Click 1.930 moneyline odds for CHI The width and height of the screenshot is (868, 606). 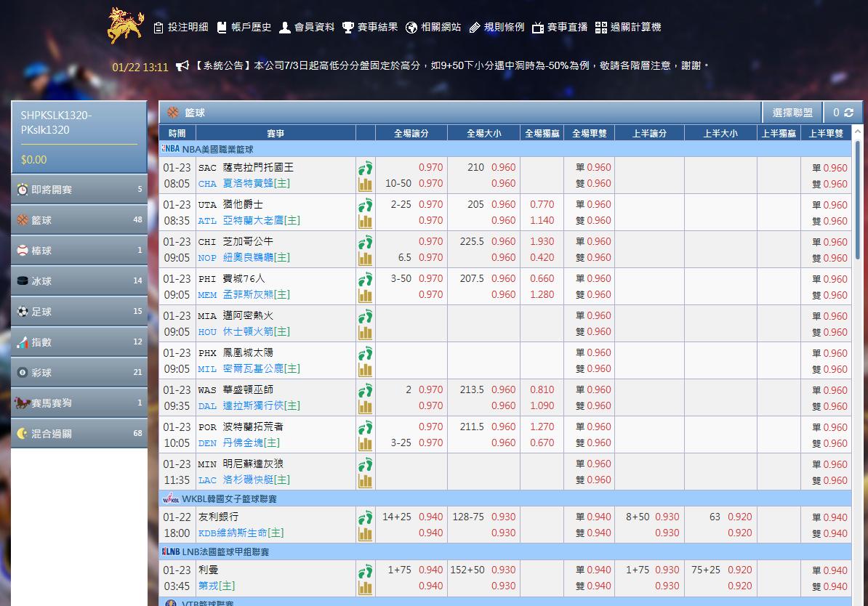[x=542, y=241]
